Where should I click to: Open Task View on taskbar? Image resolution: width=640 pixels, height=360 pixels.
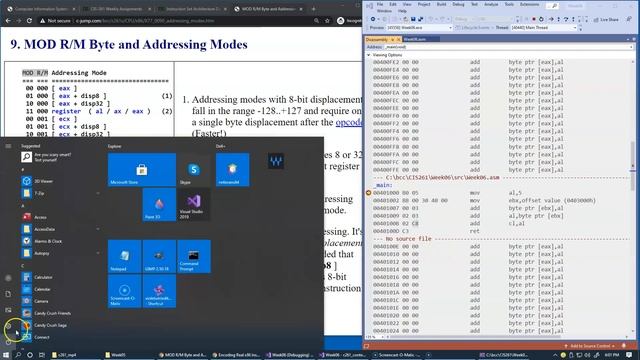(41, 355)
